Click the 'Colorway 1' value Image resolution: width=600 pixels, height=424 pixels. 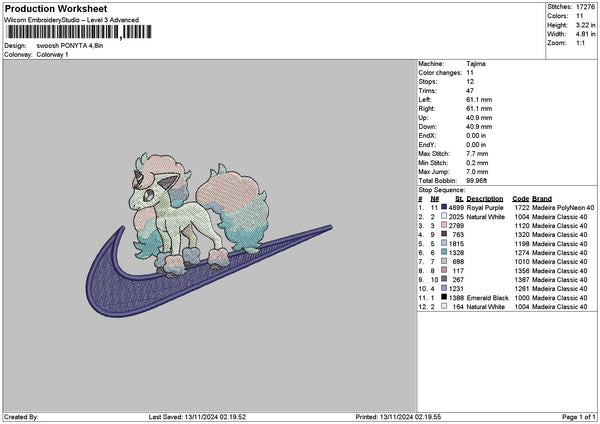pyautogui.click(x=52, y=55)
